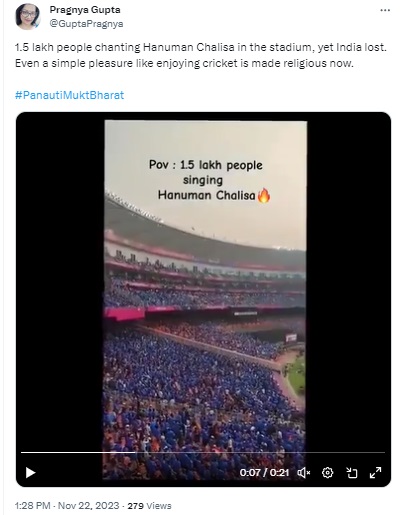The height and width of the screenshot is (515, 402).
Task: Click the tweet timestamp 1:28 PM
Action: coord(32,506)
